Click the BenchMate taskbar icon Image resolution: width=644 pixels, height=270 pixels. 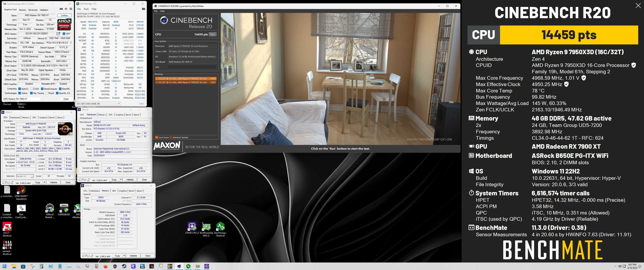170,266
